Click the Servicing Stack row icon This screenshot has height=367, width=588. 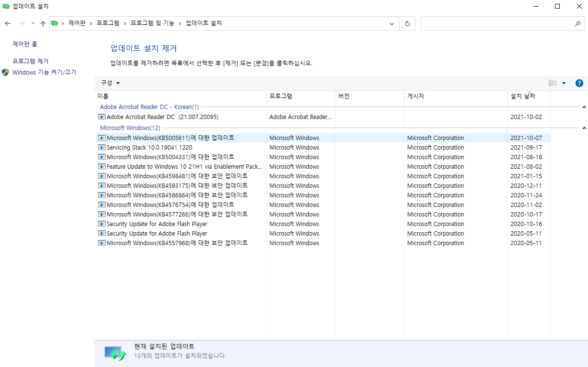tap(101, 147)
